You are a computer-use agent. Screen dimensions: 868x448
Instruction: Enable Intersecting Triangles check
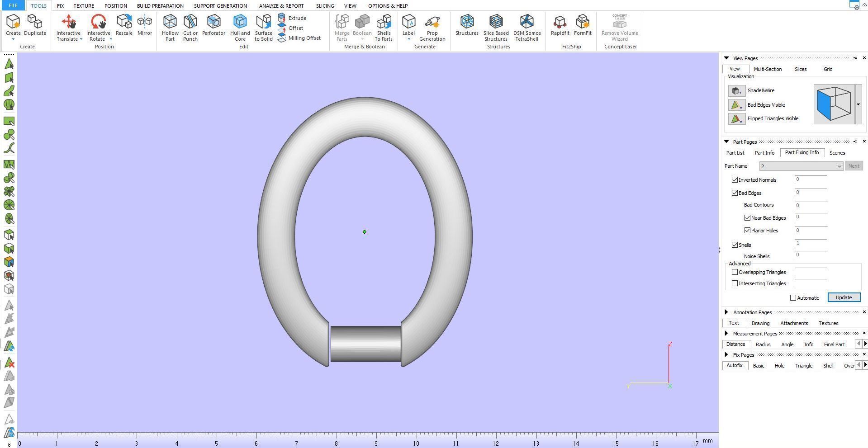point(735,283)
